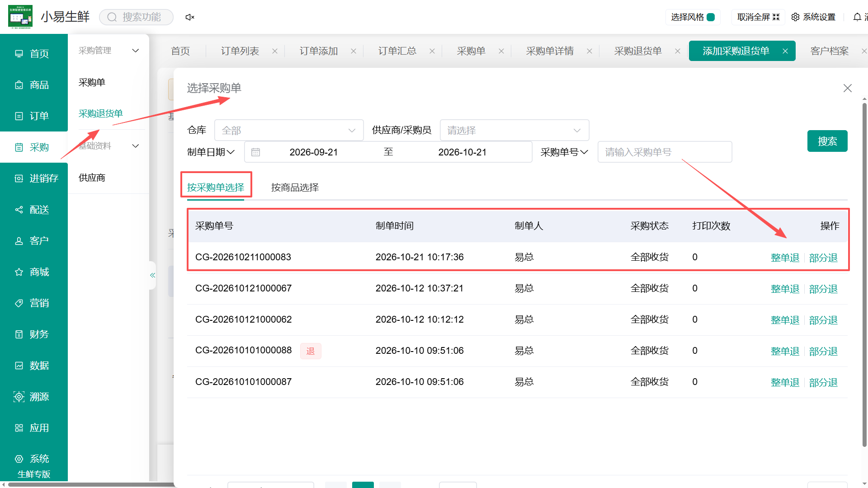
Task: Switch to the 采购单 tab
Action: click(x=471, y=51)
